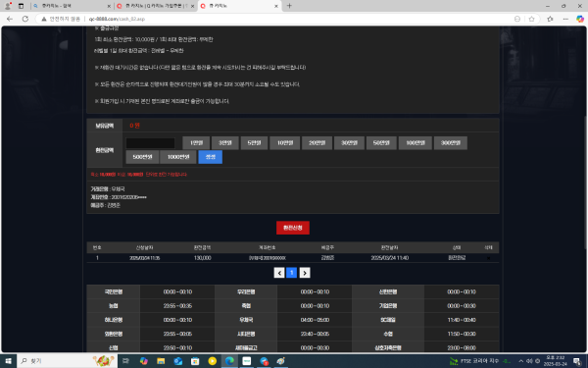Click the blue reset amount button
588x368 pixels.
click(211, 157)
